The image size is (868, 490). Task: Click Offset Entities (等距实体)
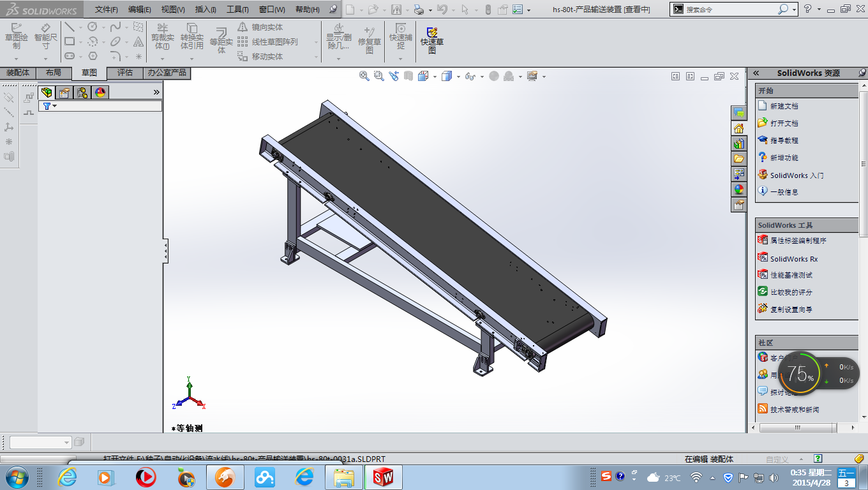[x=221, y=40]
